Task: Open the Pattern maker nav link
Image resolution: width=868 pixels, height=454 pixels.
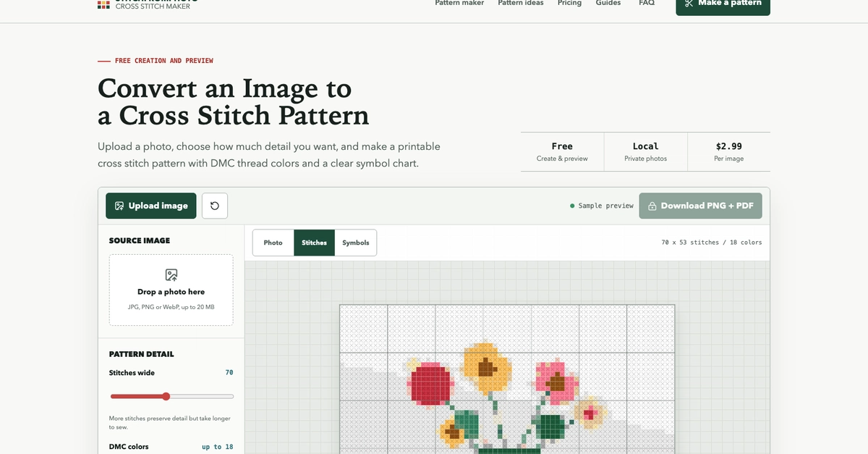Action: tap(459, 3)
